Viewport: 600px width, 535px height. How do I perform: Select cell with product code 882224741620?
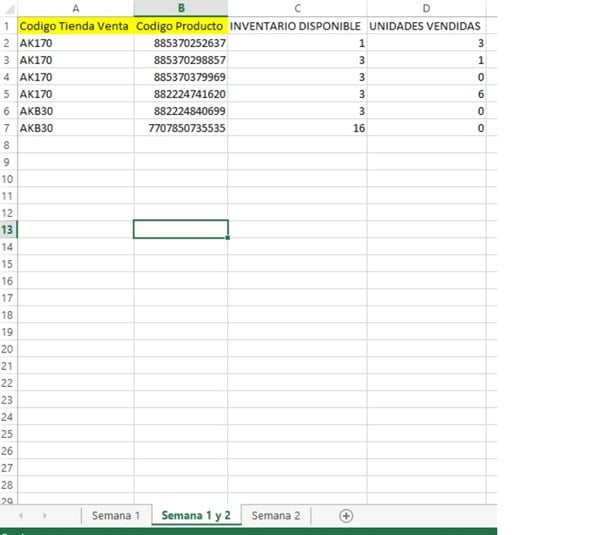point(181,94)
